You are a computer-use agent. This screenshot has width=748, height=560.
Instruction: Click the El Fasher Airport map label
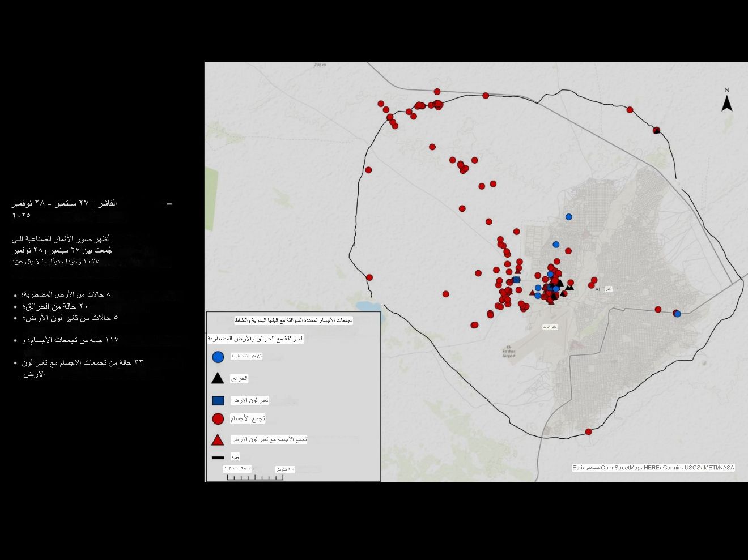click(508, 352)
